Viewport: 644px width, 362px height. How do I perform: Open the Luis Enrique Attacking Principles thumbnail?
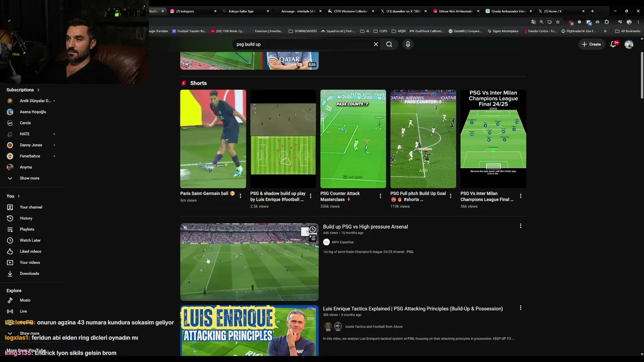(250, 331)
